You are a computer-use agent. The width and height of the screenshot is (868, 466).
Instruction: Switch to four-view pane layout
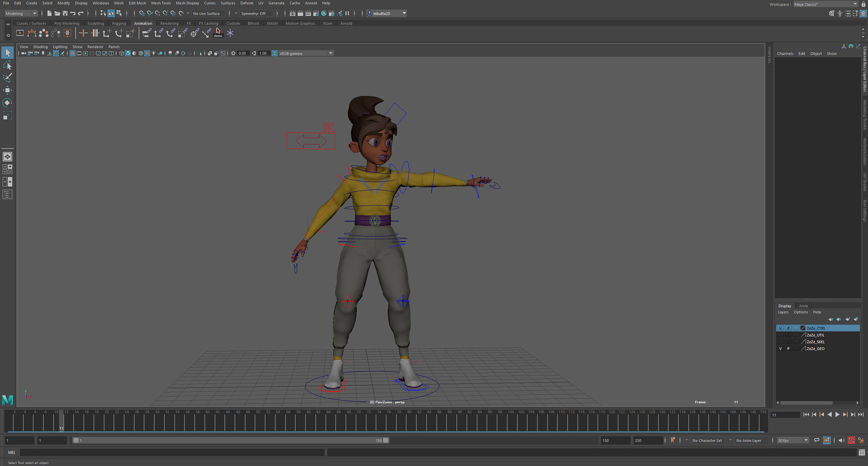click(x=7, y=169)
